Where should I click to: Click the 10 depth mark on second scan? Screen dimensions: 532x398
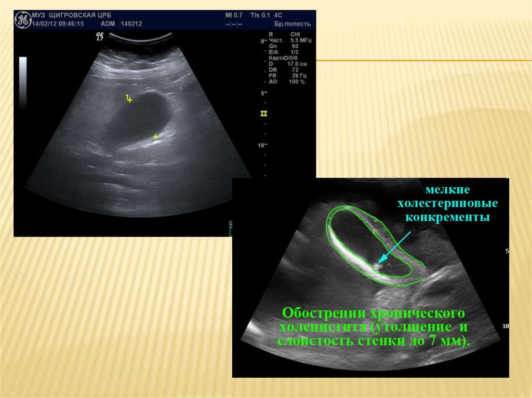[x=506, y=326]
